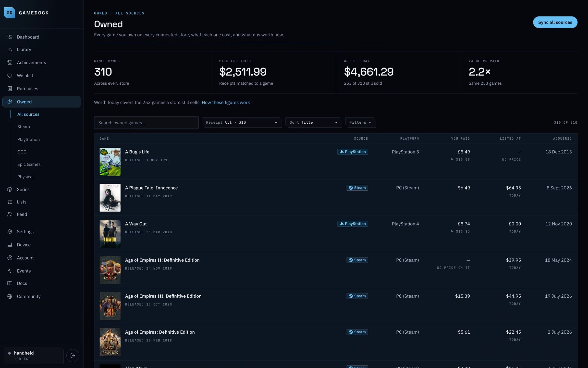Image resolution: width=588 pixels, height=368 pixels.
Task: Click the Owned box icon
Action: pos(10,102)
